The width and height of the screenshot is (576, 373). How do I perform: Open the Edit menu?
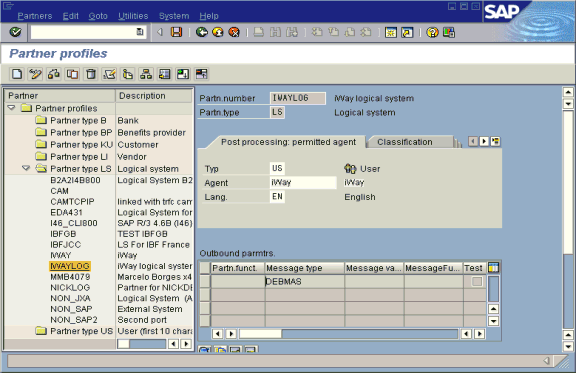71,16
